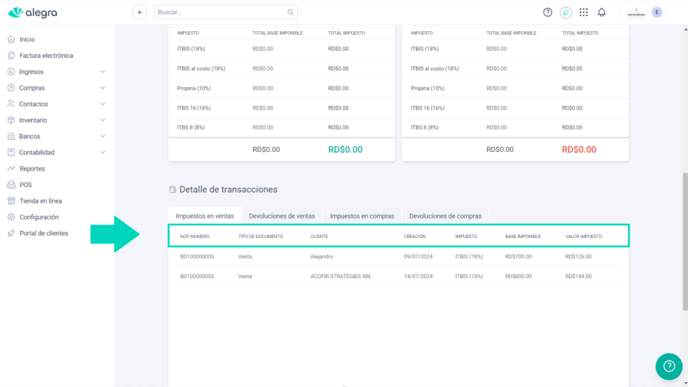Open the apps grid icon
The width and height of the screenshot is (688, 387).
[583, 12]
